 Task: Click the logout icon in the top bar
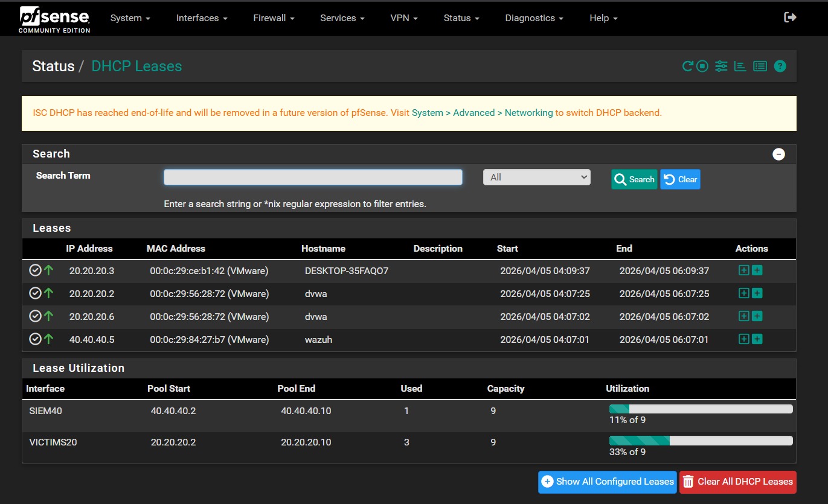click(790, 18)
